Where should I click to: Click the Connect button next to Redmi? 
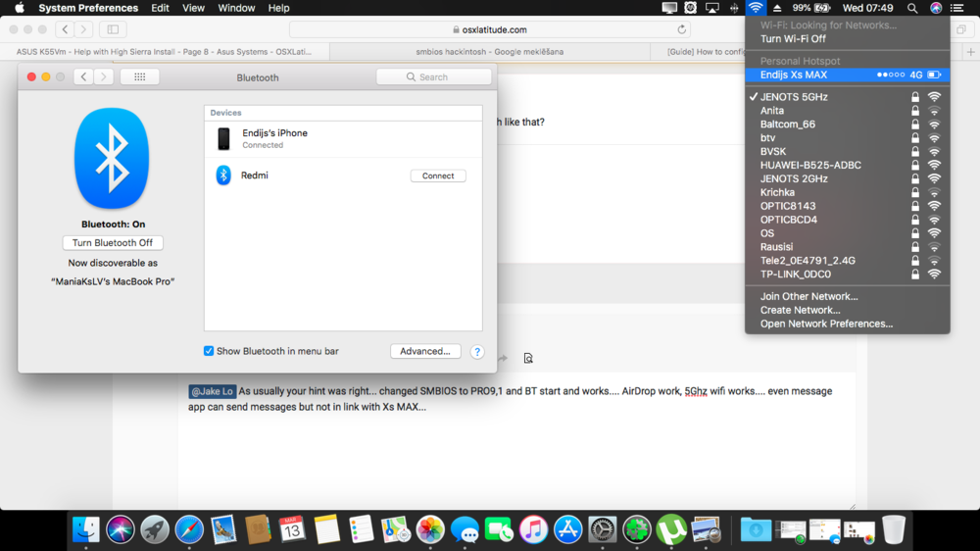438,175
